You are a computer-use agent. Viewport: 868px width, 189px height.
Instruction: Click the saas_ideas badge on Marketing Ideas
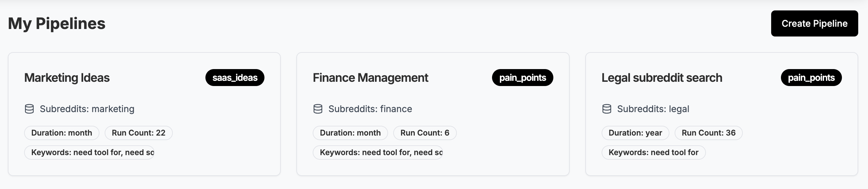(235, 78)
